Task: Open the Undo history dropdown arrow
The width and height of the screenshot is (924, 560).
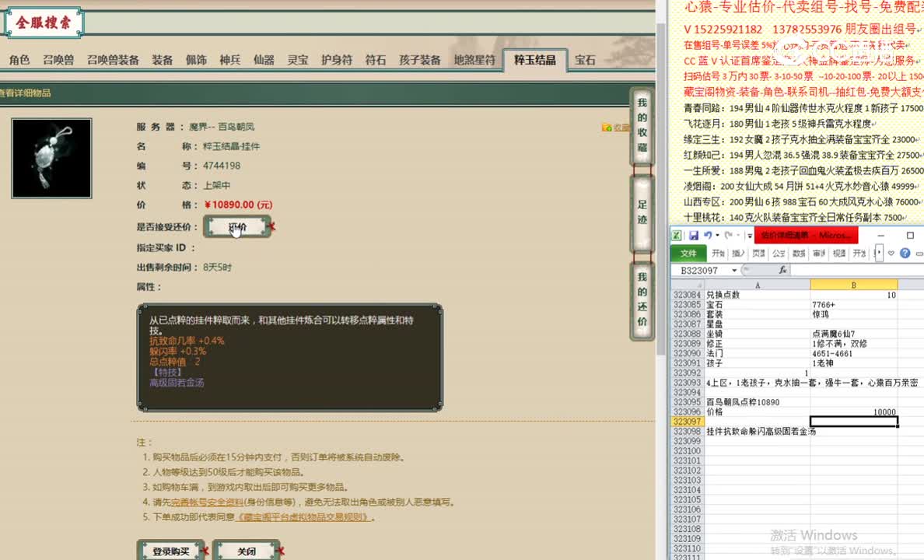Action: (x=717, y=235)
